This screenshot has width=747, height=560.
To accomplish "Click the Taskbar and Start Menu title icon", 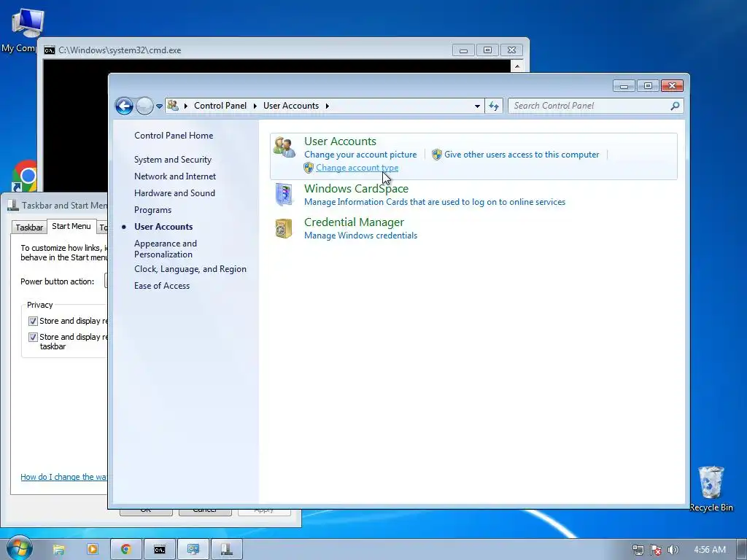I will [x=13, y=205].
